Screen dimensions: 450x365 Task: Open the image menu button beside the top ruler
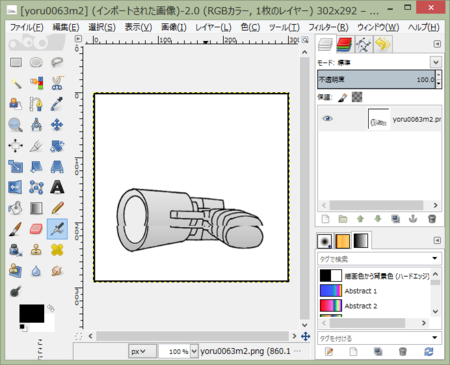click(78, 39)
